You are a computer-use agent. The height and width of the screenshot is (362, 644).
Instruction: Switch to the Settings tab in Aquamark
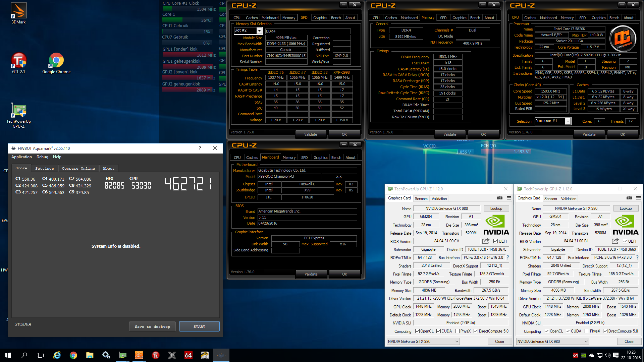(44, 168)
